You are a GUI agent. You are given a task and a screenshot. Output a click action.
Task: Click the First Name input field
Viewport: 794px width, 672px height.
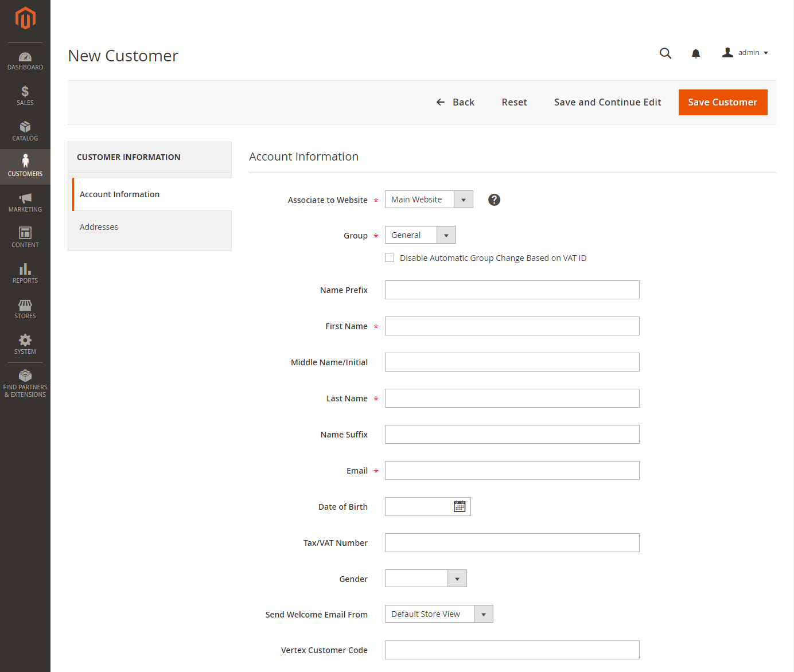(x=512, y=326)
